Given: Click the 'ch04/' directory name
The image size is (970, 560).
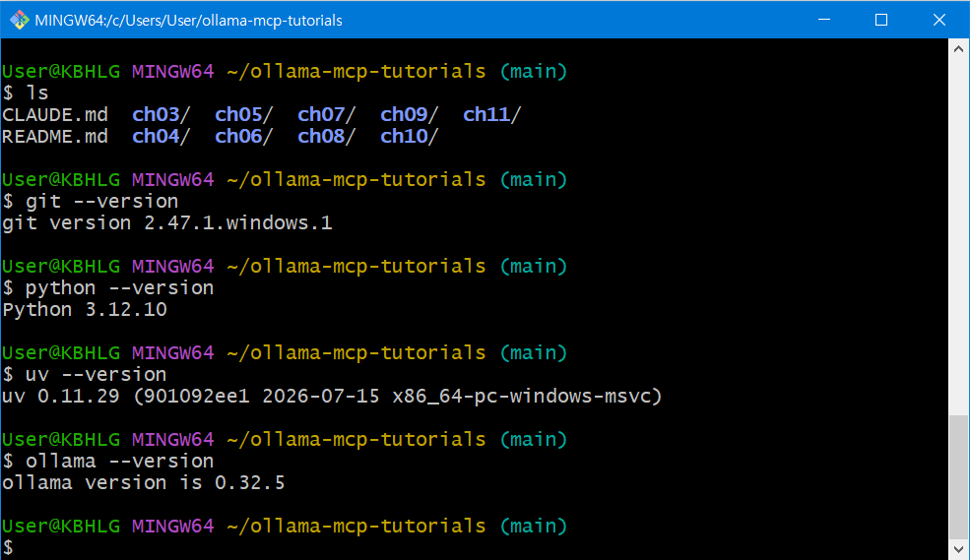Looking at the screenshot, I should point(162,136).
